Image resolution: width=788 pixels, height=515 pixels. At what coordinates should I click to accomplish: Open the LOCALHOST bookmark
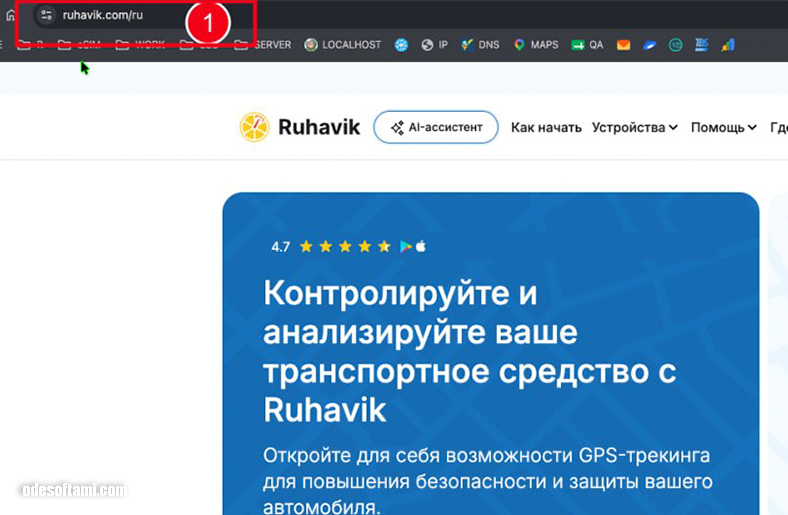pyautogui.click(x=343, y=45)
